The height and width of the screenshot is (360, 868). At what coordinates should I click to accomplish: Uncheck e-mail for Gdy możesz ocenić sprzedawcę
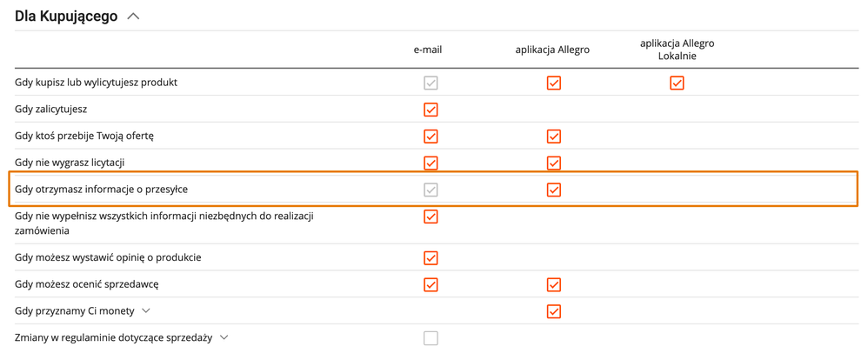431,284
